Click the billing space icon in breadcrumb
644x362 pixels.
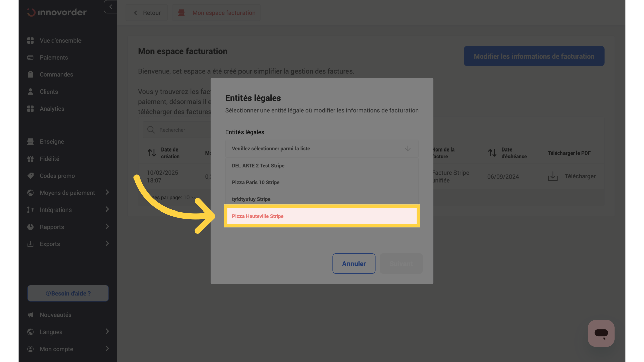point(181,13)
